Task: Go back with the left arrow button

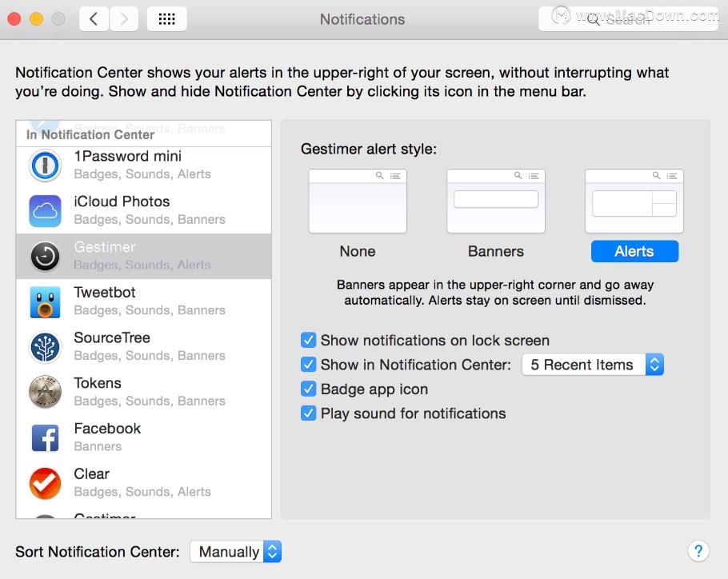Action: tap(94, 19)
